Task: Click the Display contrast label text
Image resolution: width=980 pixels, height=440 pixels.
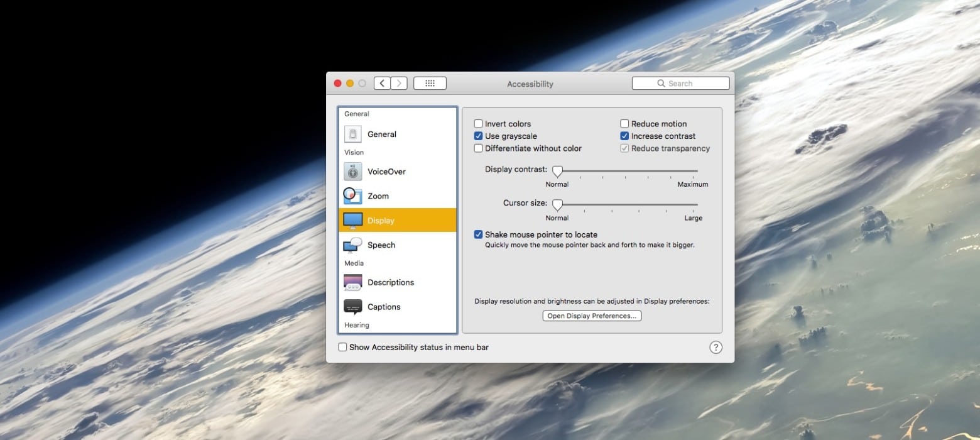Action: pyautogui.click(x=516, y=170)
